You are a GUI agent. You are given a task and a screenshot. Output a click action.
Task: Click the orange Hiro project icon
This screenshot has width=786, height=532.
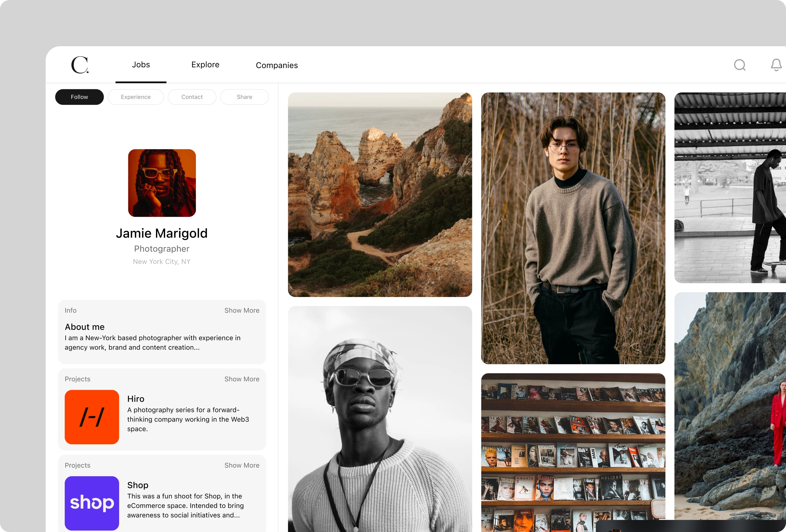(92, 417)
